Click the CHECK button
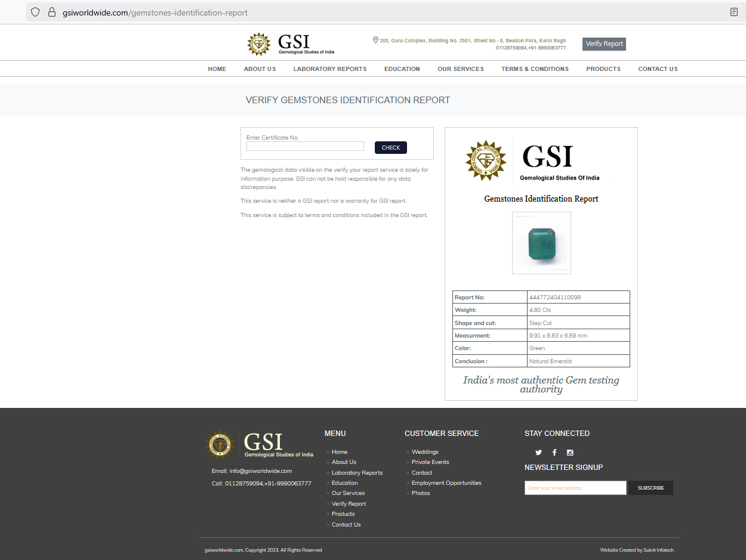The image size is (746, 560). 391,147
